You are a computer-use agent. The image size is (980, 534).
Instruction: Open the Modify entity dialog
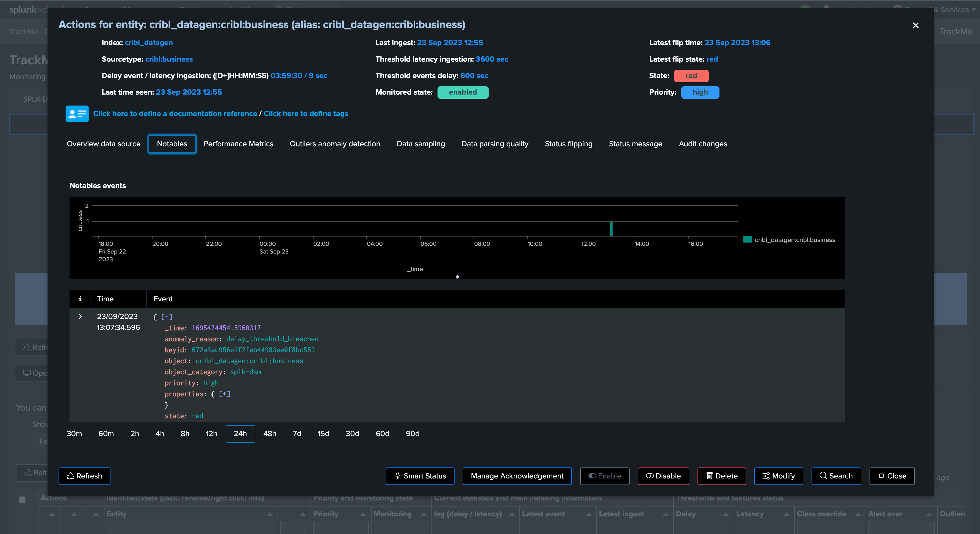point(778,476)
